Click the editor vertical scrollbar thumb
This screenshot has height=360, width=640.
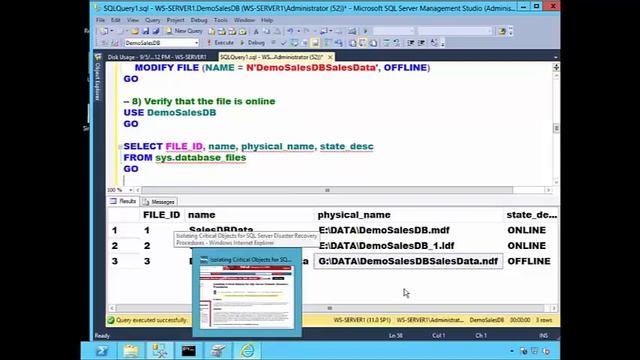click(x=556, y=128)
